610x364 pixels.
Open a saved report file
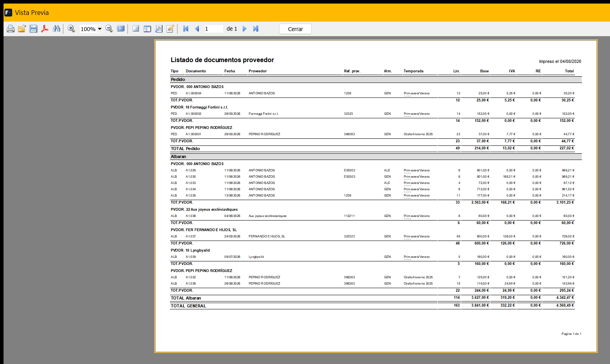[22, 29]
